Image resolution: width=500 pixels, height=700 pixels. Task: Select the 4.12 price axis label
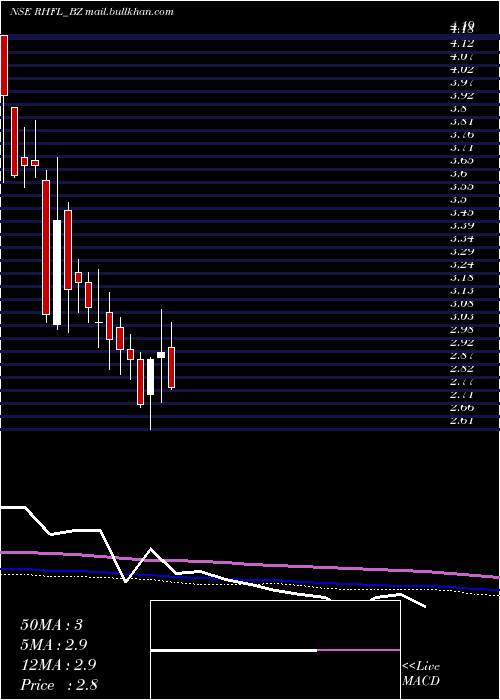[462, 43]
